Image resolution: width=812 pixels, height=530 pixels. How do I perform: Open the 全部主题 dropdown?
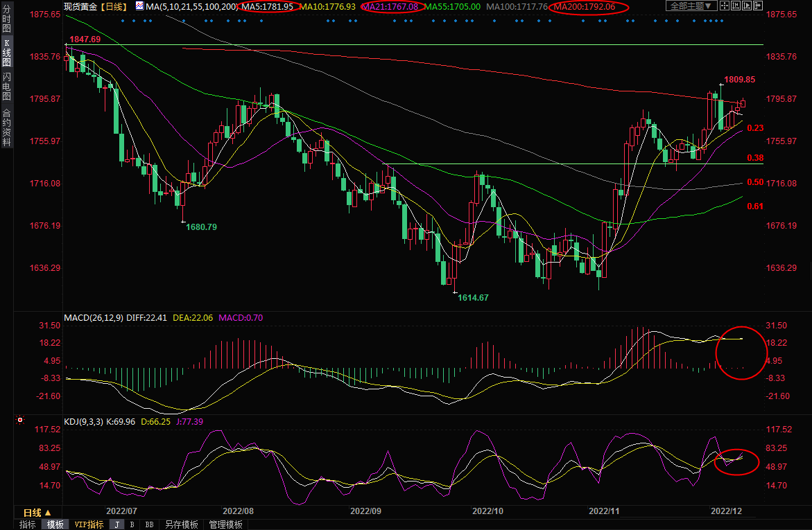click(x=691, y=6)
